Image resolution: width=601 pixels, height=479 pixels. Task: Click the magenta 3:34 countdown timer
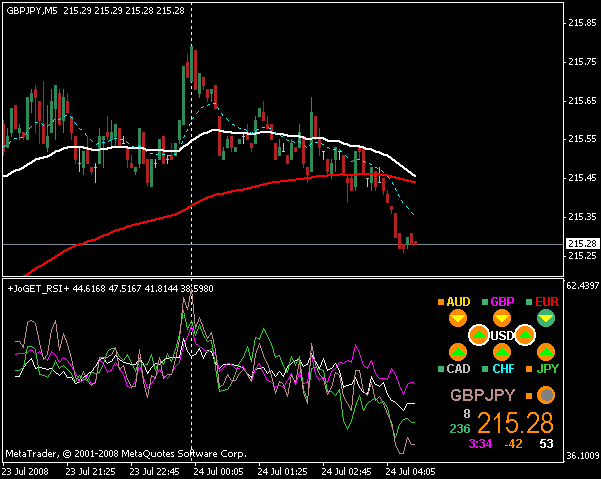pos(480,444)
